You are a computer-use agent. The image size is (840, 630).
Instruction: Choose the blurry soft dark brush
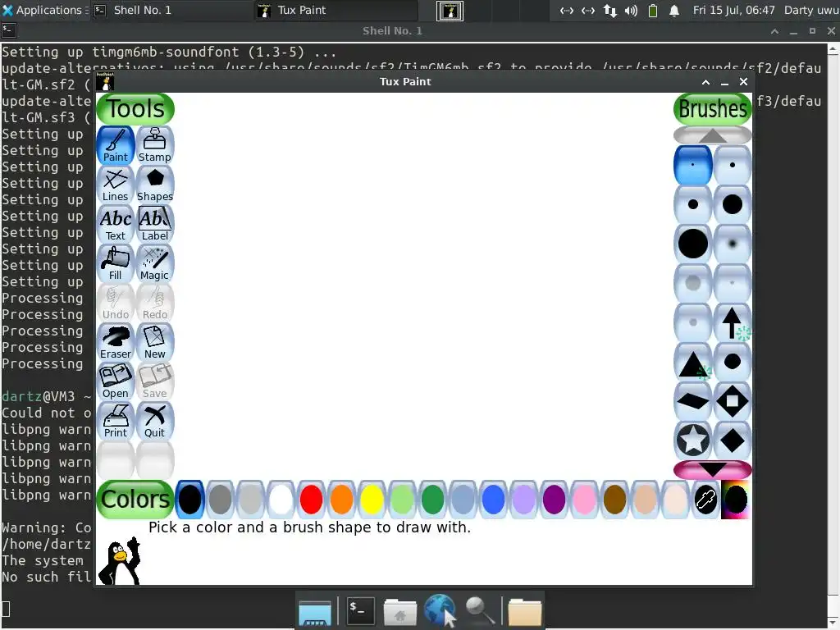coord(733,244)
